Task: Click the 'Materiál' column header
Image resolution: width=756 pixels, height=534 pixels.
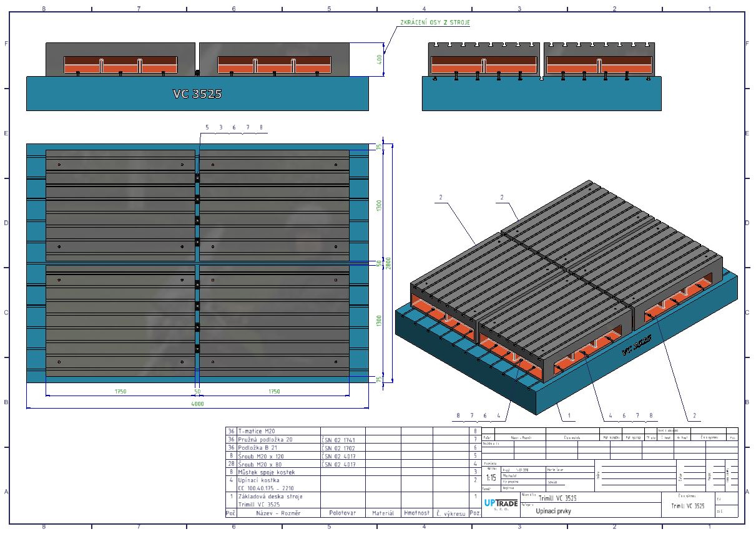Action: pyautogui.click(x=383, y=513)
